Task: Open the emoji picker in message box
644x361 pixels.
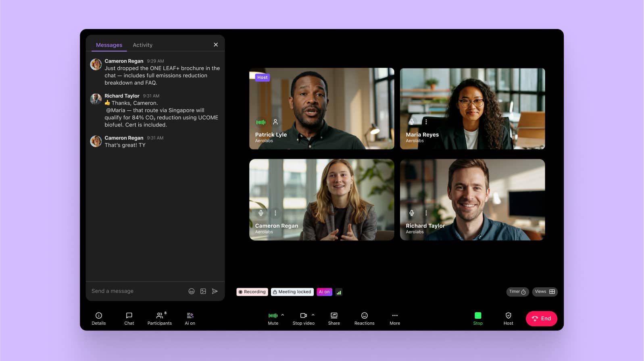Action: pyautogui.click(x=192, y=291)
